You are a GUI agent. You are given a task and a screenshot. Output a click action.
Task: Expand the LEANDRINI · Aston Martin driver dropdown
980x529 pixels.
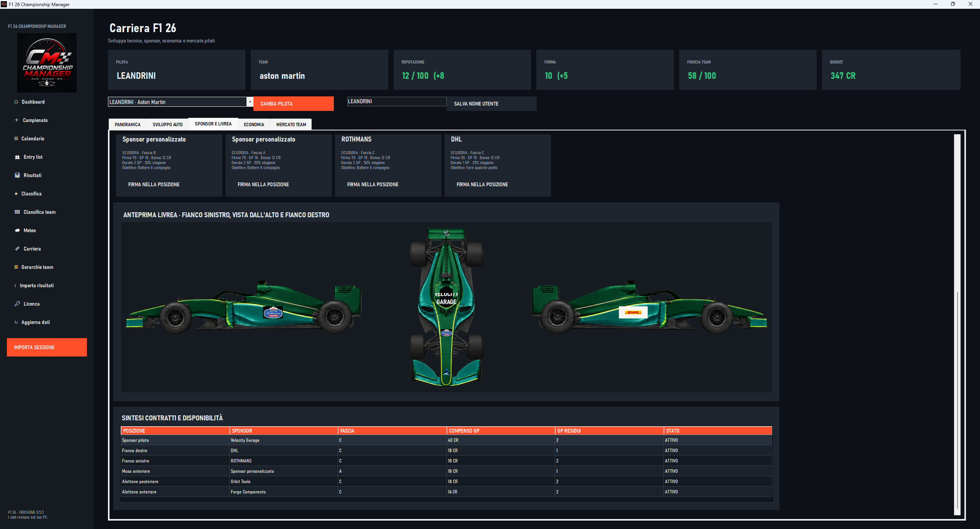(250, 102)
